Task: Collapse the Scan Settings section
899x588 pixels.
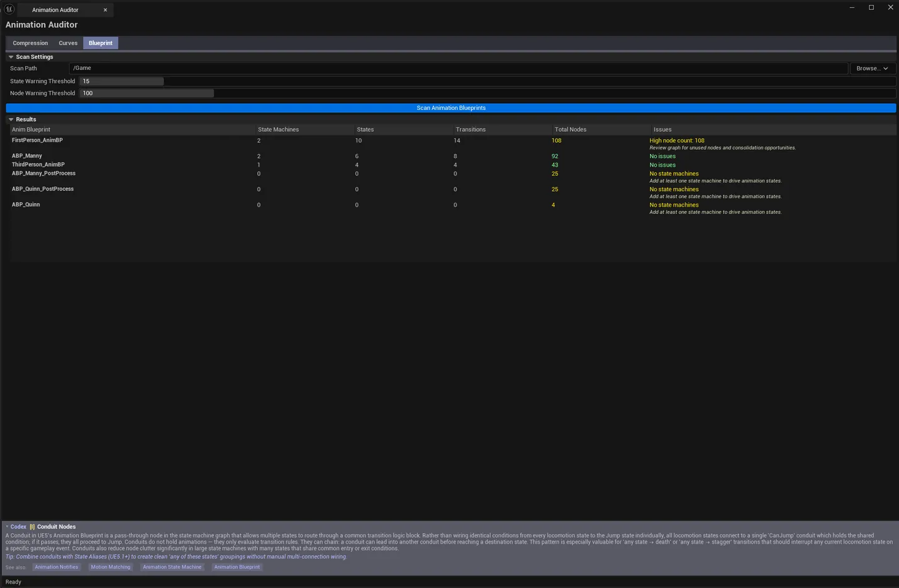Action: point(11,57)
